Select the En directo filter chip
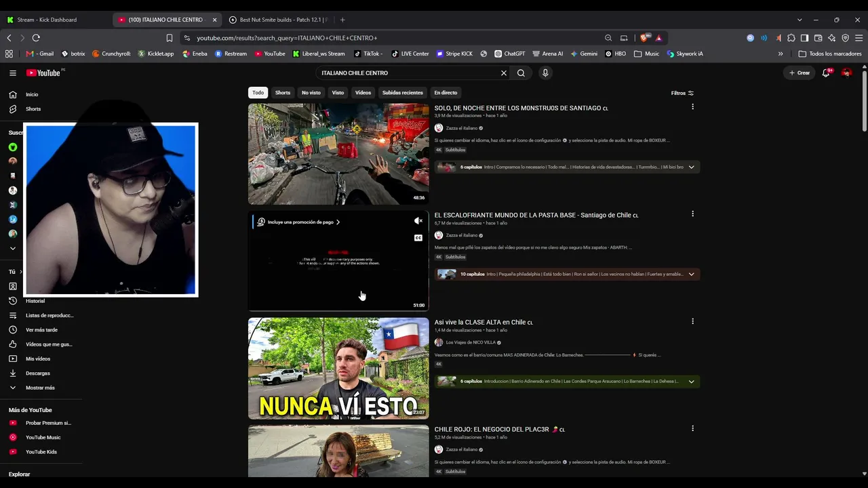 (x=446, y=92)
